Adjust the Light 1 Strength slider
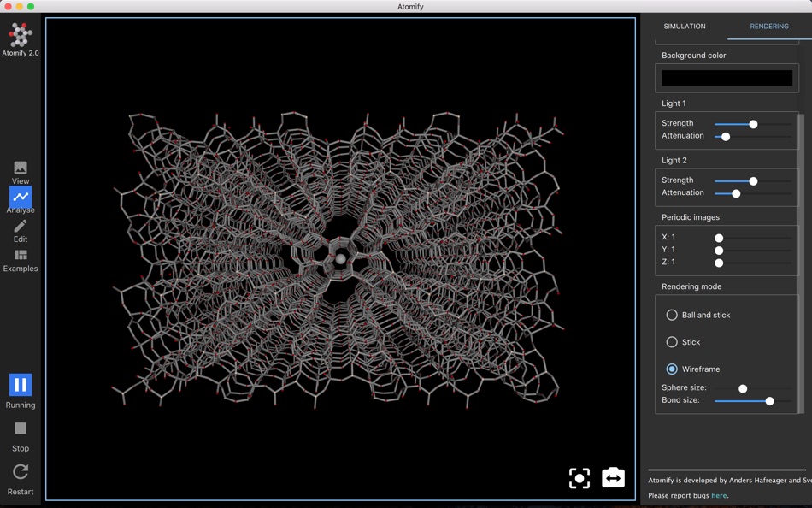This screenshot has width=812, height=508. coord(753,124)
